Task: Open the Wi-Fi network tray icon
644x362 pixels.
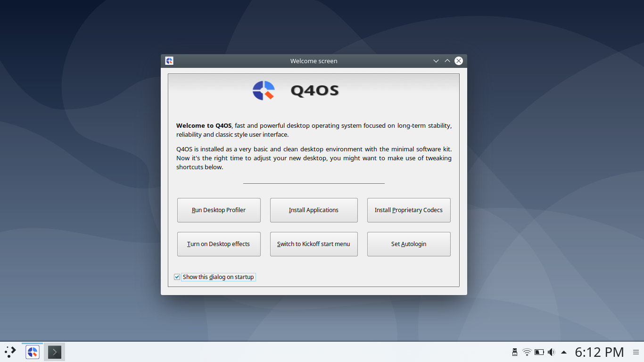Action: click(527, 352)
